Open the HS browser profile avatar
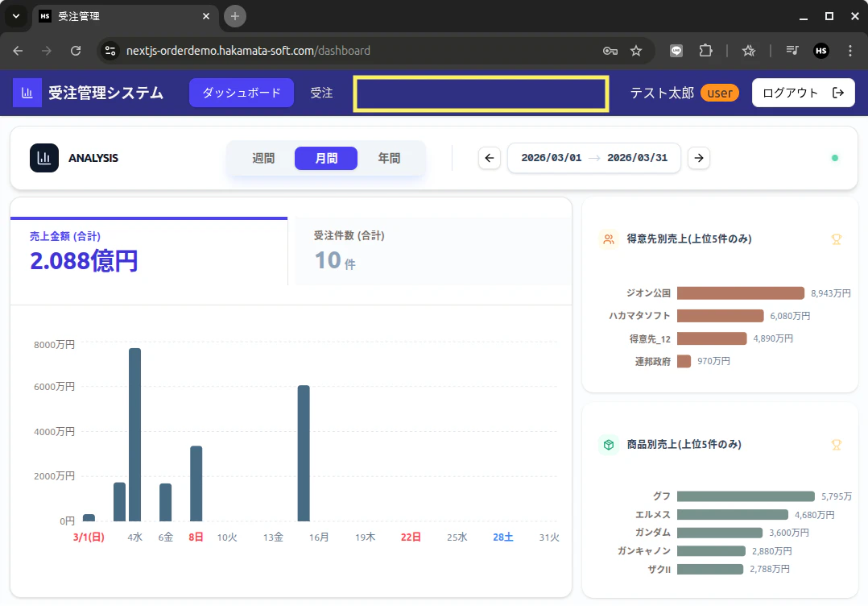868x610 pixels. coord(821,51)
